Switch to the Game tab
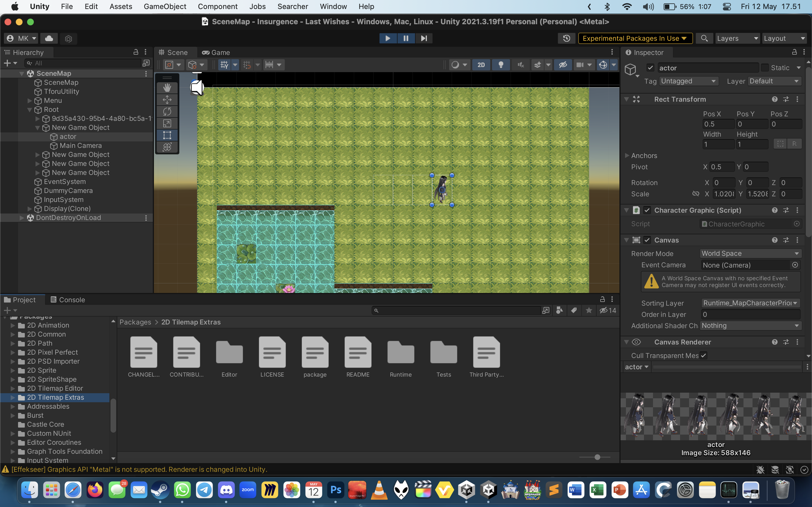The height and width of the screenshot is (507, 812). (216, 52)
